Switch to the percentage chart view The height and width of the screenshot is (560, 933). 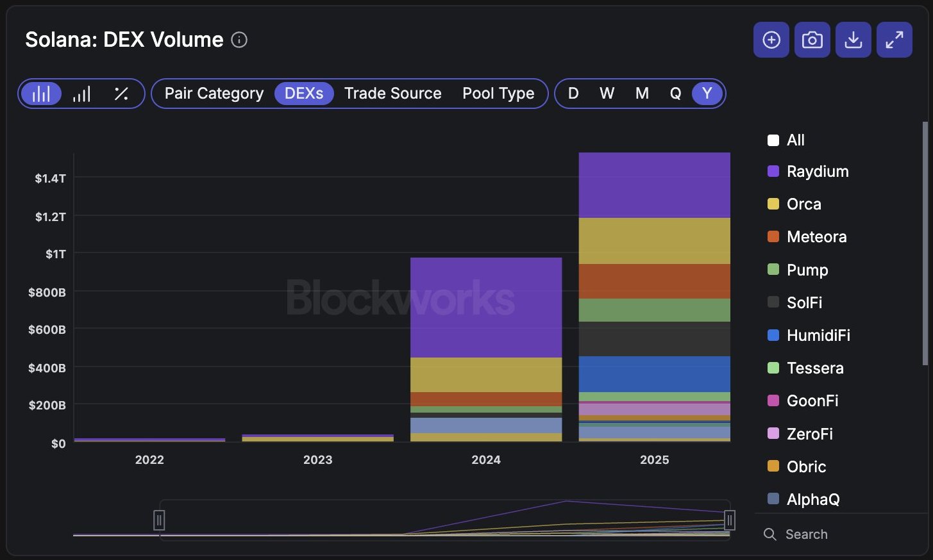(x=121, y=94)
